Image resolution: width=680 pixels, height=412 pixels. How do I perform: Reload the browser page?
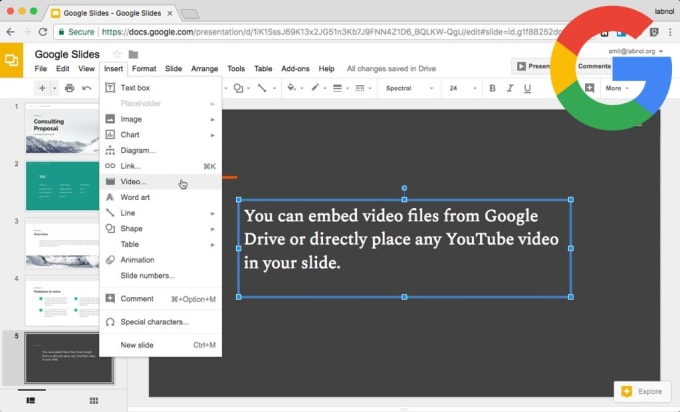pos(42,32)
